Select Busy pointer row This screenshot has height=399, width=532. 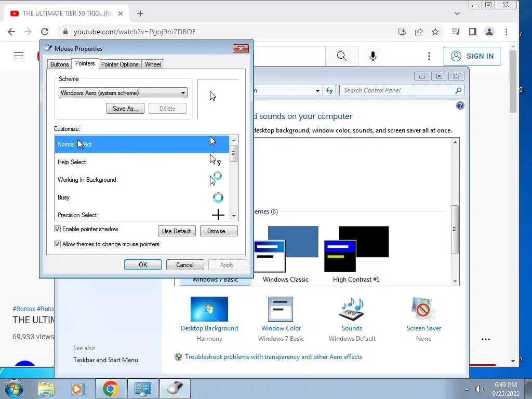[142, 197]
